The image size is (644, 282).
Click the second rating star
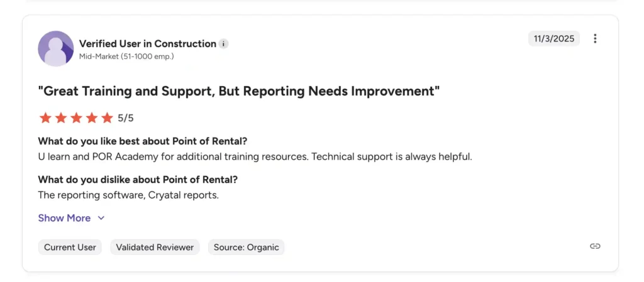[60, 117]
